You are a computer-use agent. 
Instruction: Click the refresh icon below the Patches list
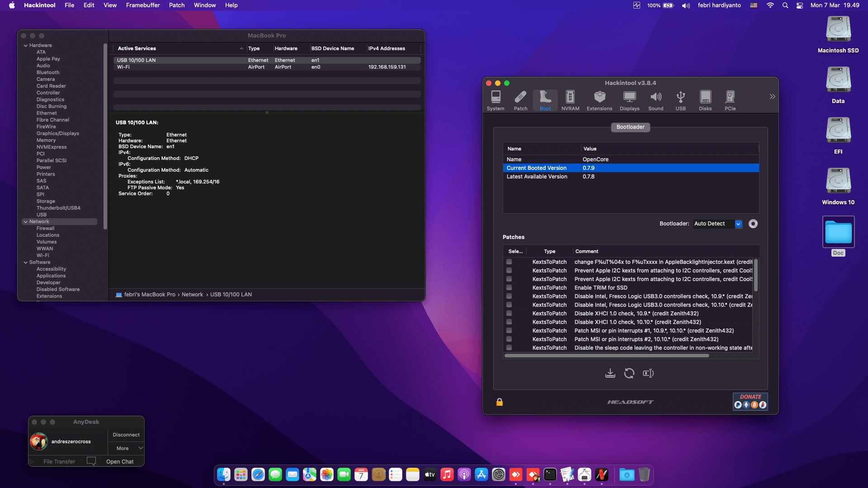[629, 373]
